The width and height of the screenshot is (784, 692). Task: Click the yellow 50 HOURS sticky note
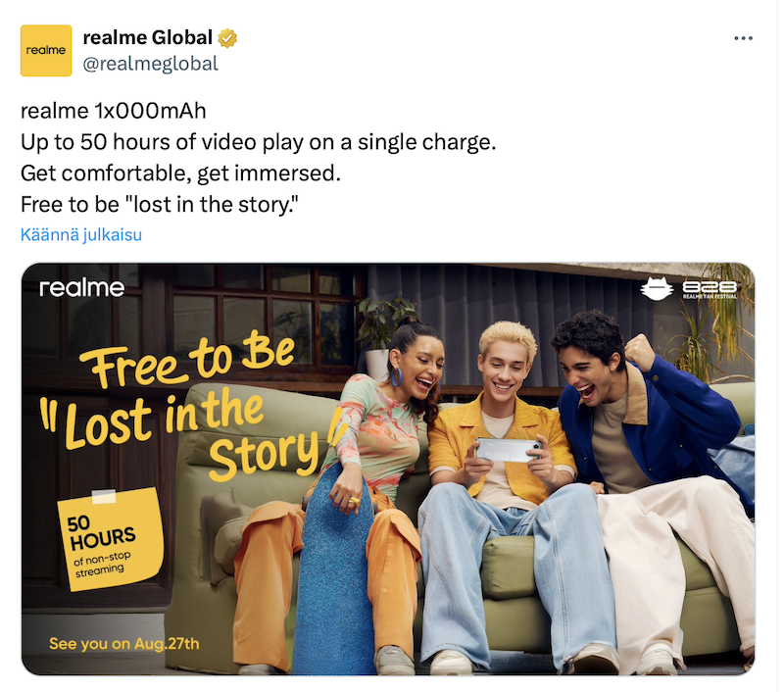point(111,539)
